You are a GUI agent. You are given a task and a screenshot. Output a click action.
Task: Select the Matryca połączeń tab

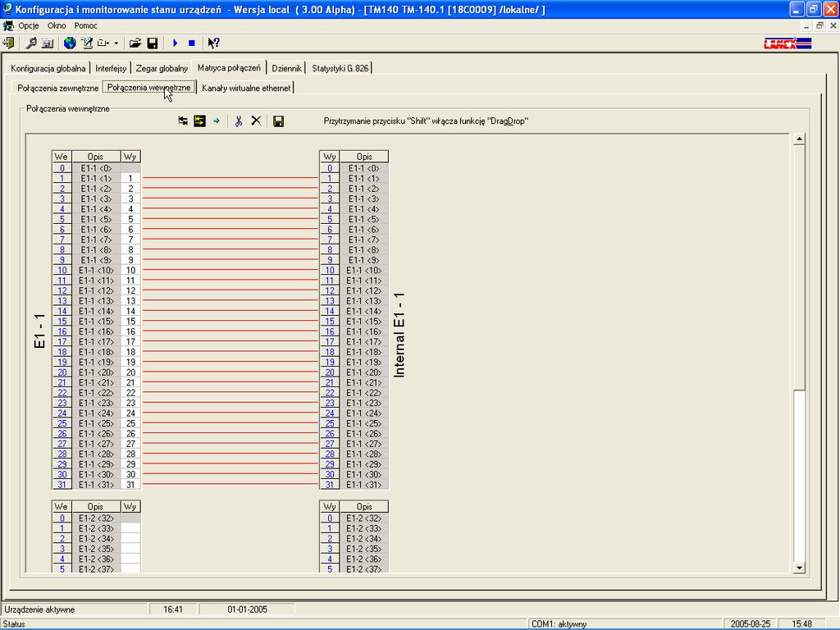pos(229,67)
